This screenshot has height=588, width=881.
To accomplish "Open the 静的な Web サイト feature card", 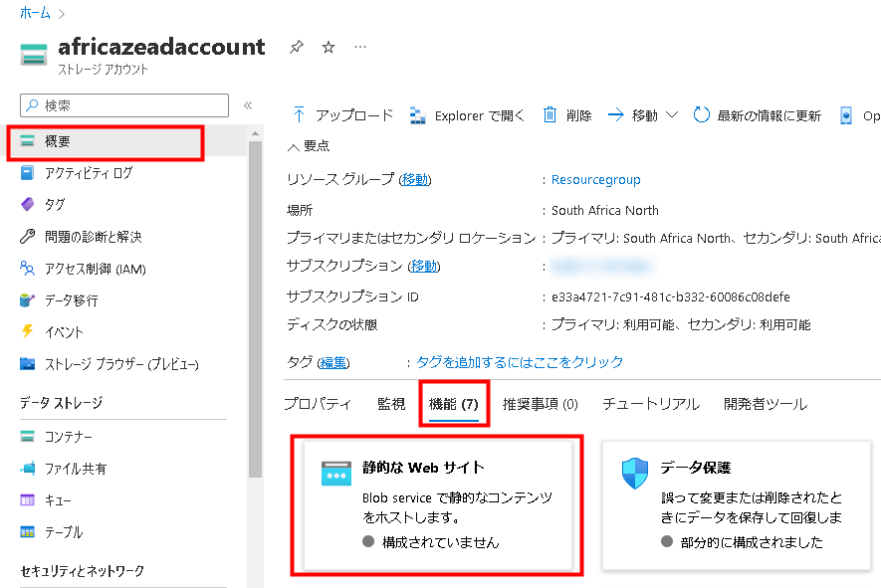I will [438, 504].
